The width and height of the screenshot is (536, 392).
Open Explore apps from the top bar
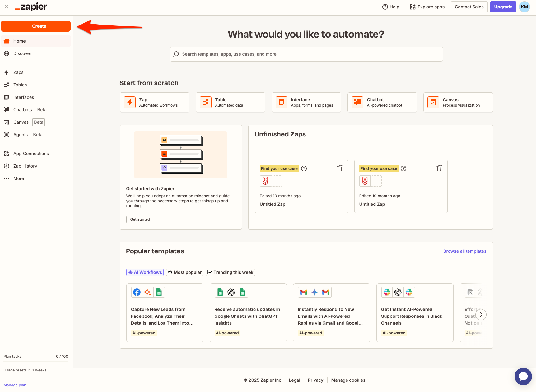tap(427, 7)
